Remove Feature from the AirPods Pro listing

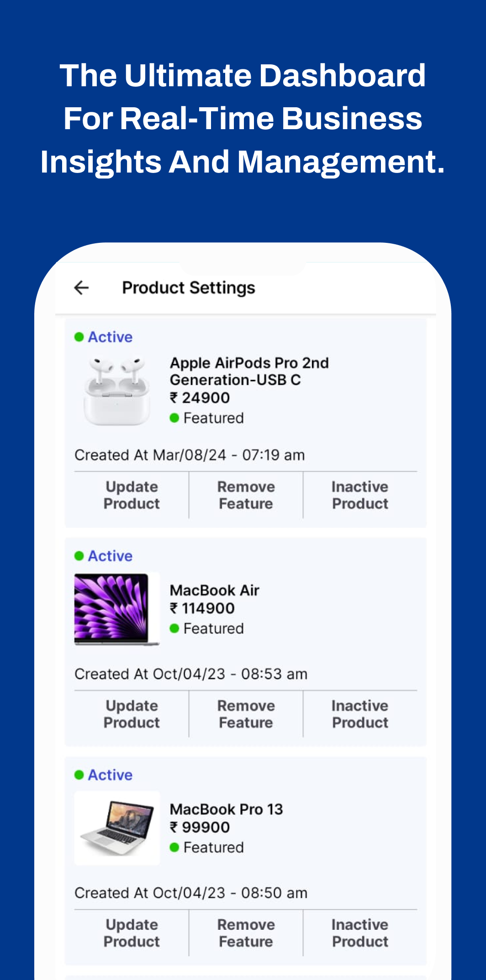tap(245, 495)
